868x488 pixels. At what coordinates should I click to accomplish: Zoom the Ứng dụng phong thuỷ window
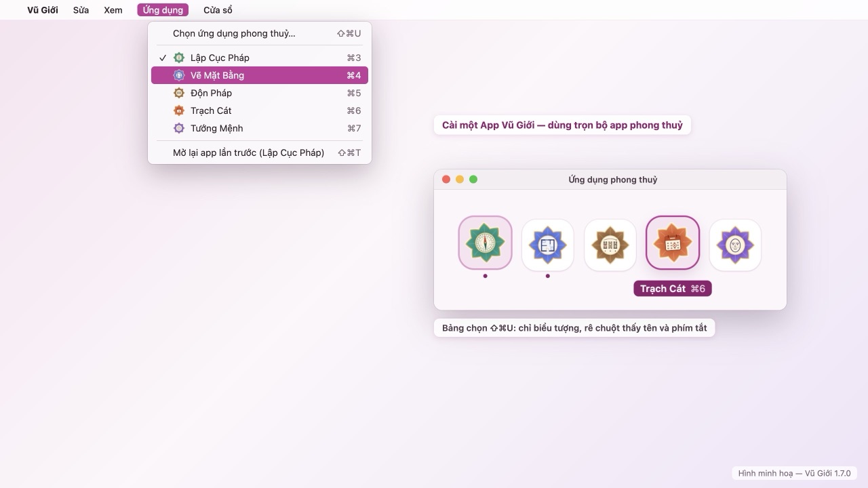click(473, 180)
